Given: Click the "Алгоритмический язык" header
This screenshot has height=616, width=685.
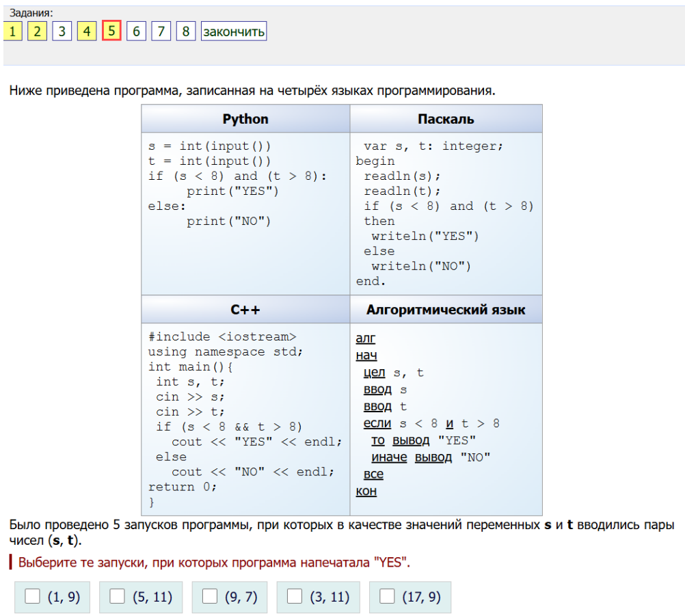Looking at the screenshot, I should click(x=446, y=310).
